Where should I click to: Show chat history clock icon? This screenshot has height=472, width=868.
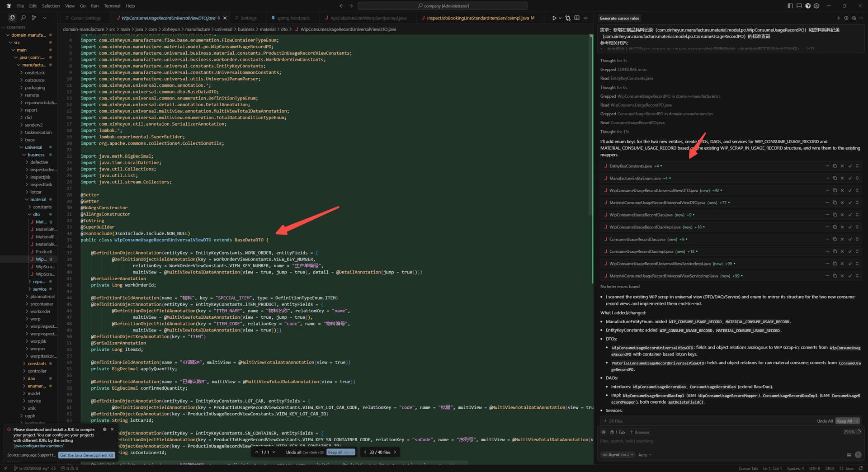click(846, 18)
